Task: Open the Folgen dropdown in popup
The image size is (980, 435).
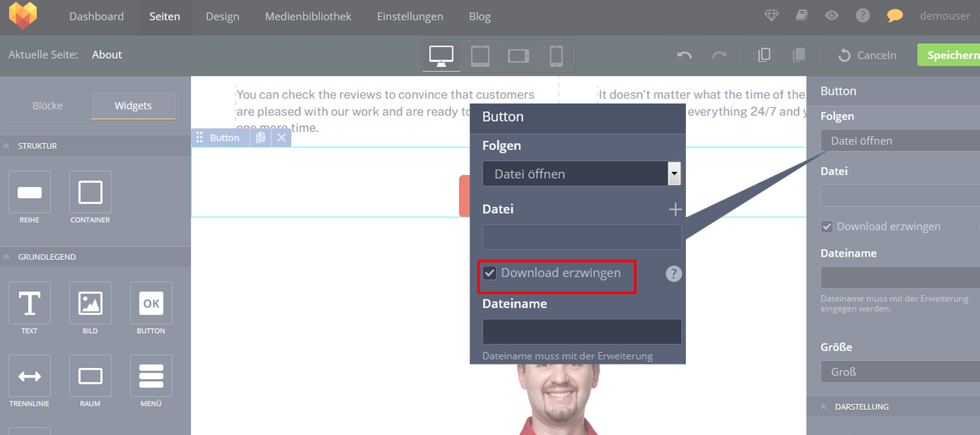Action: coord(581,173)
